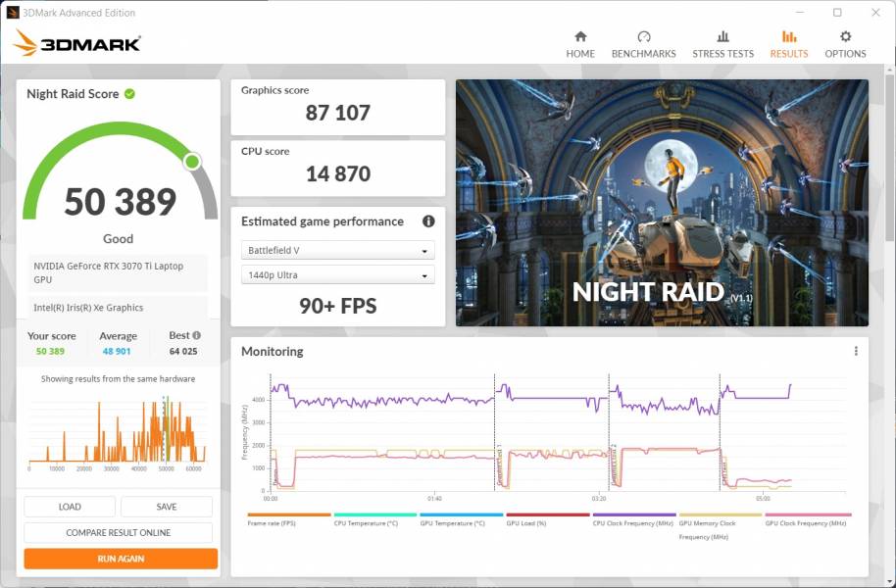Click the RUN AGAIN button
896x588 pixels.
click(x=121, y=559)
